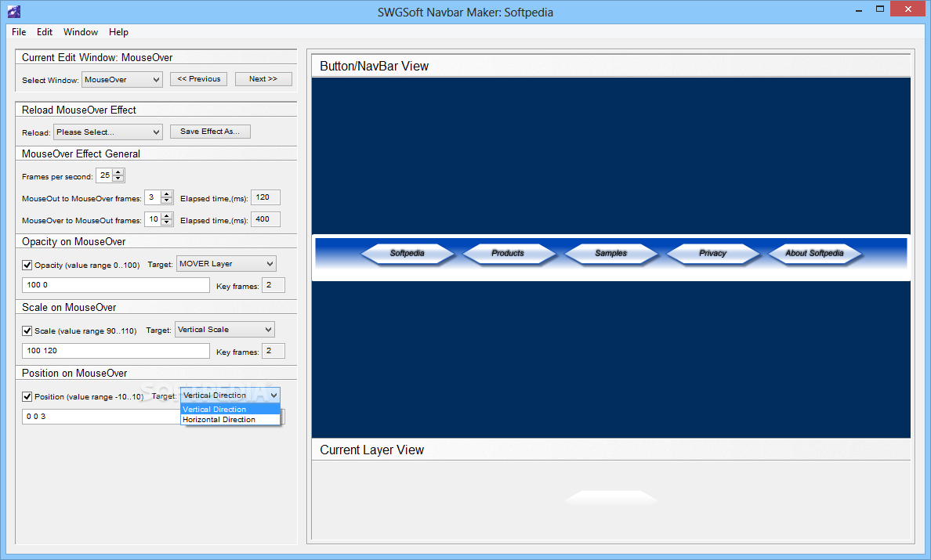Image resolution: width=931 pixels, height=560 pixels.
Task: Click the frames per second field
Action: (104, 175)
